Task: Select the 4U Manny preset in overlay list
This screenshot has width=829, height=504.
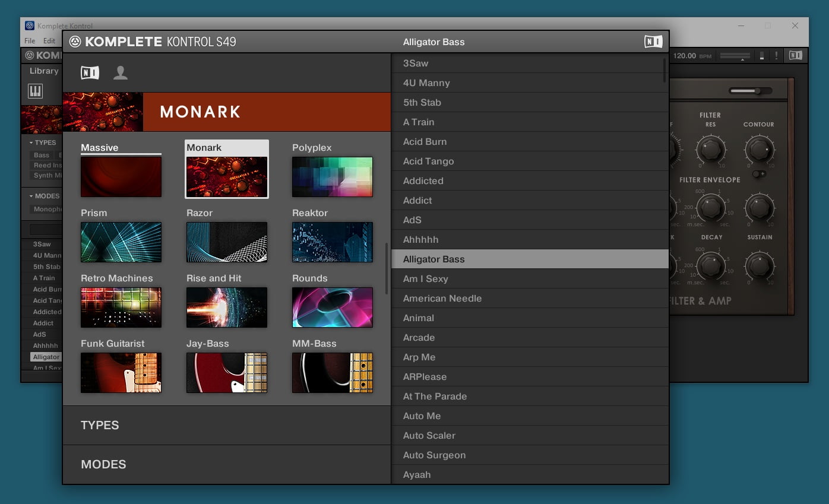Action: click(x=530, y=83)
